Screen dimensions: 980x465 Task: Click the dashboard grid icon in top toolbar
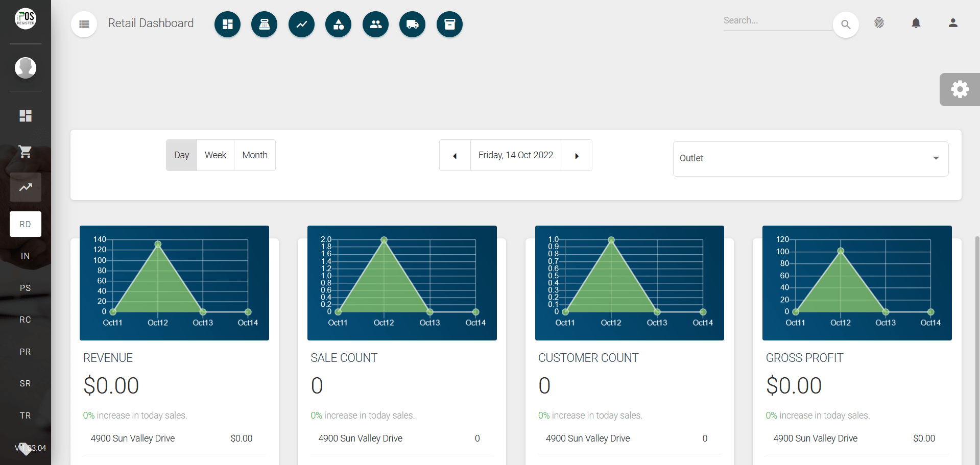point(227,24)
